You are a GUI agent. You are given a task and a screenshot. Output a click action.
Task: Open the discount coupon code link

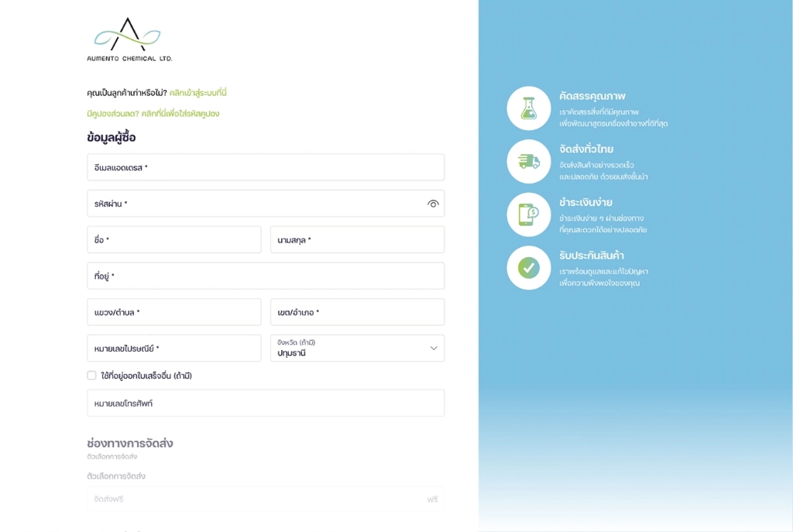point(153,113)
